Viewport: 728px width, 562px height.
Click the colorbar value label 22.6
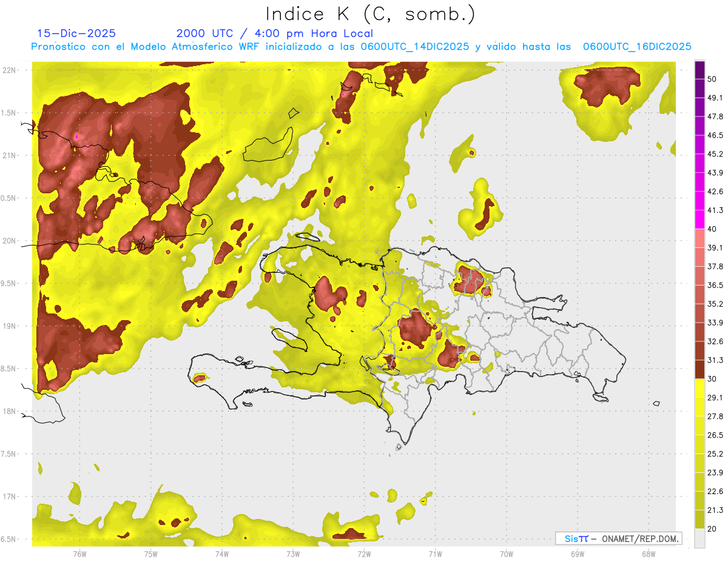tap(715, 491)
